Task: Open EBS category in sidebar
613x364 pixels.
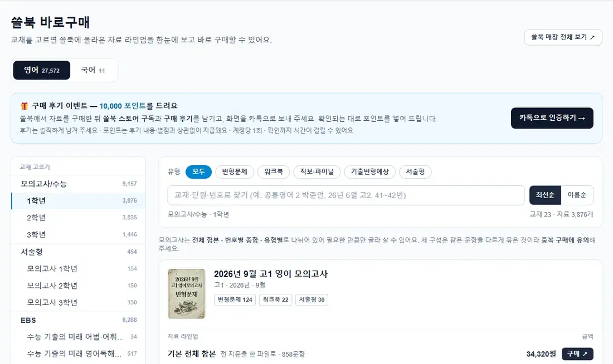Action: pos(78,320)
